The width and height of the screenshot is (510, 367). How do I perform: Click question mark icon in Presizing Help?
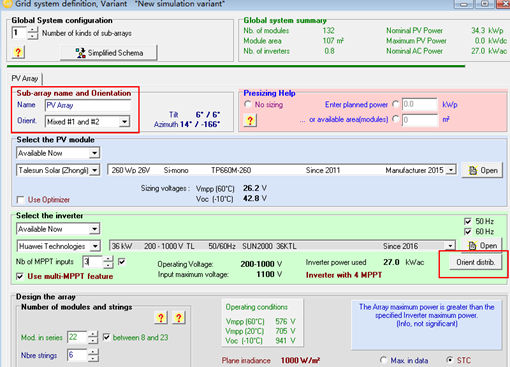click(250, 120)
